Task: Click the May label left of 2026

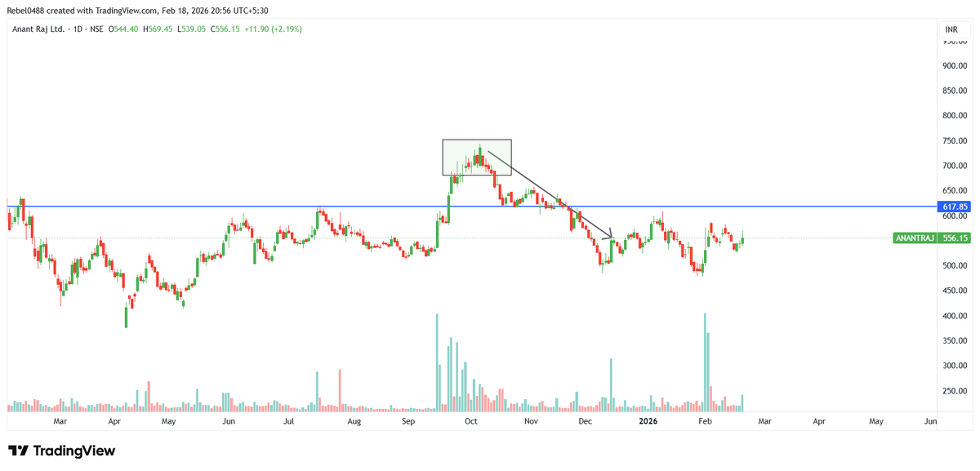Action: (169, 422)
